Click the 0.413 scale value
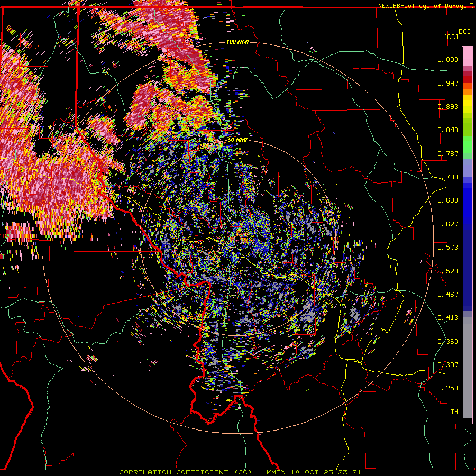The image size is (476, 476). coord(448,317)
